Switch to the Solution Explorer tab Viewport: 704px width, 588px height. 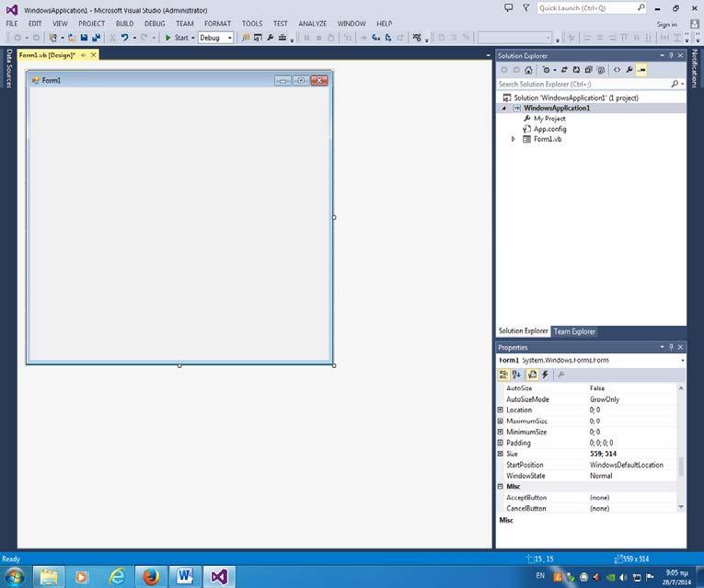523,330
